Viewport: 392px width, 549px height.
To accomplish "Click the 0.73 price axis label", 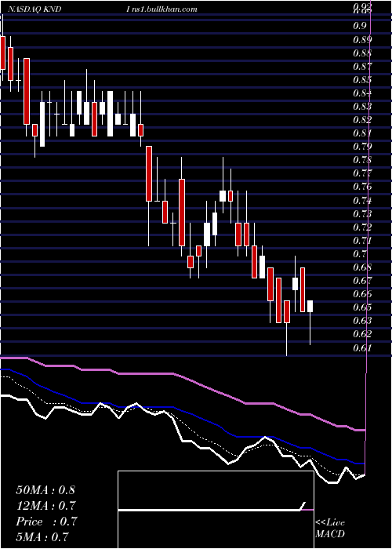I will (362, 213).
